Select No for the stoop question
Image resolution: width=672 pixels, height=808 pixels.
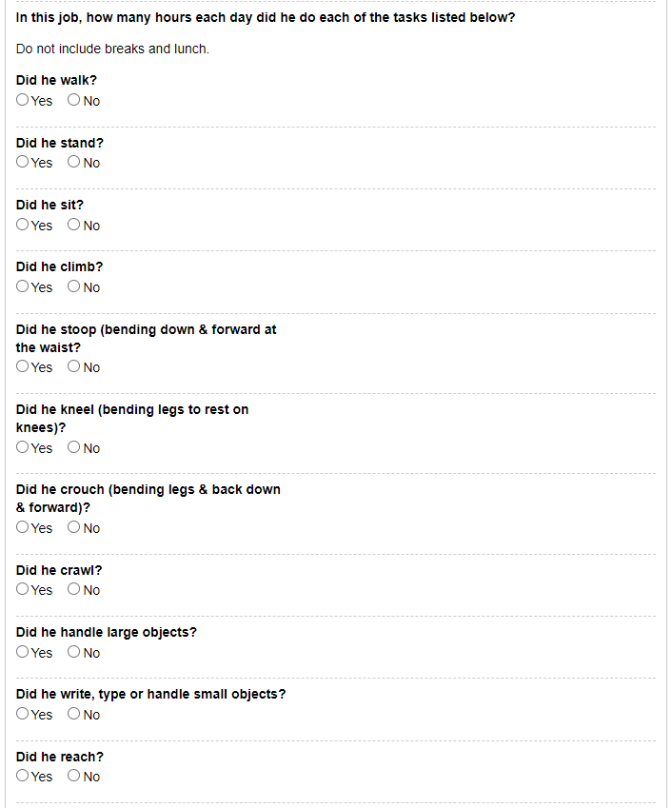point(73,366)
